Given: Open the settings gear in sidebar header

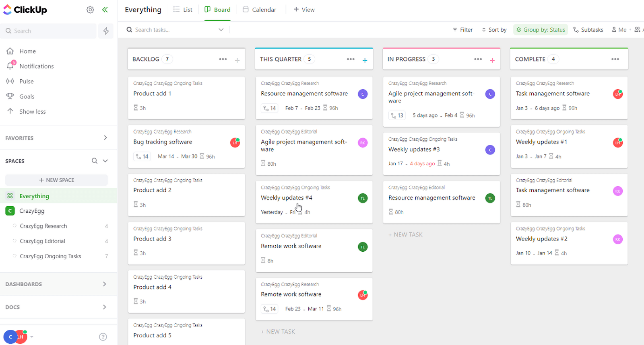Looking at the screenshot, I should click(x=90, y=10).
